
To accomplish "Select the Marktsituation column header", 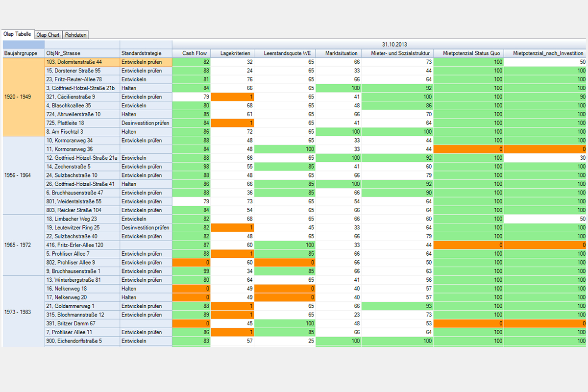I will [x=338, y=53].
